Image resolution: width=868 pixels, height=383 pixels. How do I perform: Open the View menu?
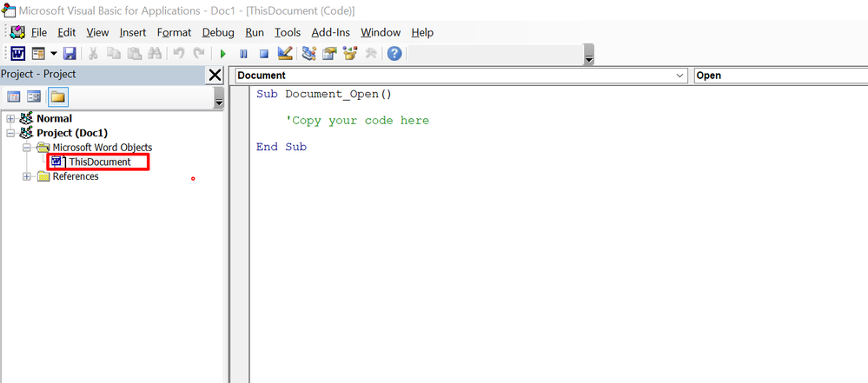(x=97, y=33)
